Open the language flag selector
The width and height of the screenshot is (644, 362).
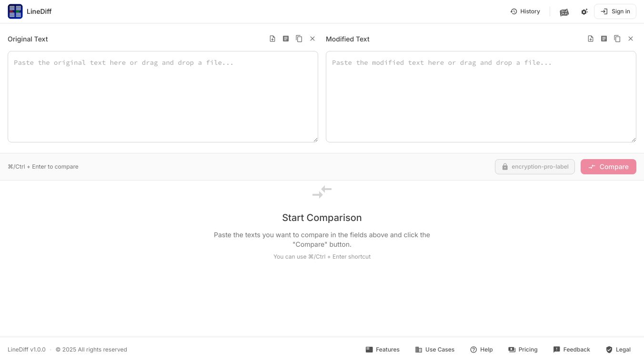click(564, 12)
